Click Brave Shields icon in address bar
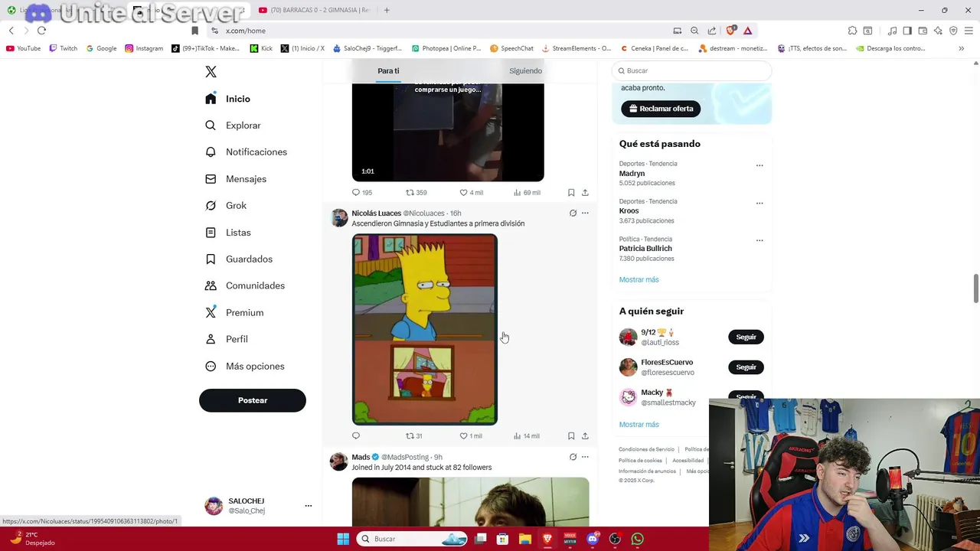This screenshot has width=980, height=551. 730,31
